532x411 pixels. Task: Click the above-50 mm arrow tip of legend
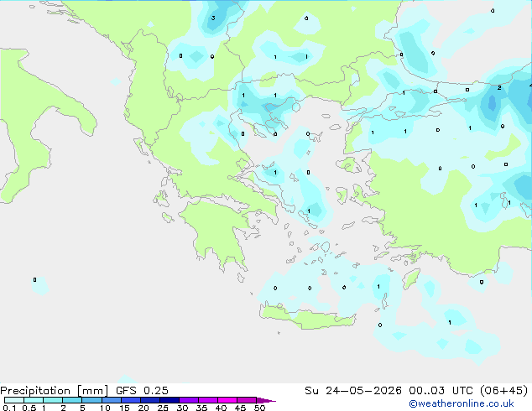pyautogui.click(x=266, y=401)
